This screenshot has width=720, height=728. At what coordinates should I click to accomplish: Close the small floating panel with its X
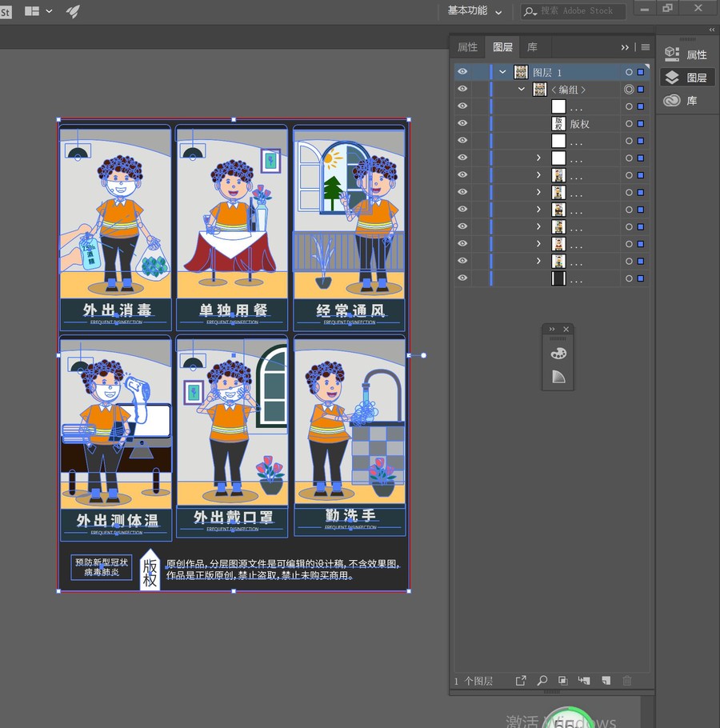(566, 329)
